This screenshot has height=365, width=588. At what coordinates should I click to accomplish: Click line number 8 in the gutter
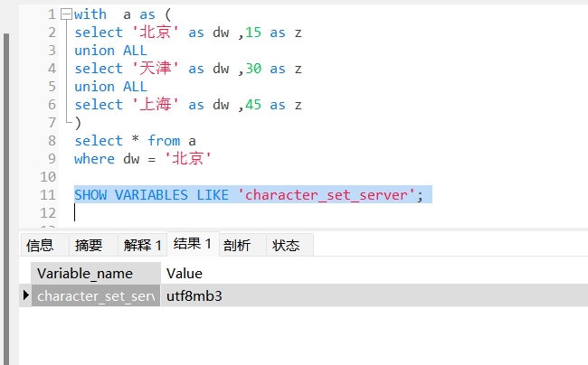pos(52,141)
